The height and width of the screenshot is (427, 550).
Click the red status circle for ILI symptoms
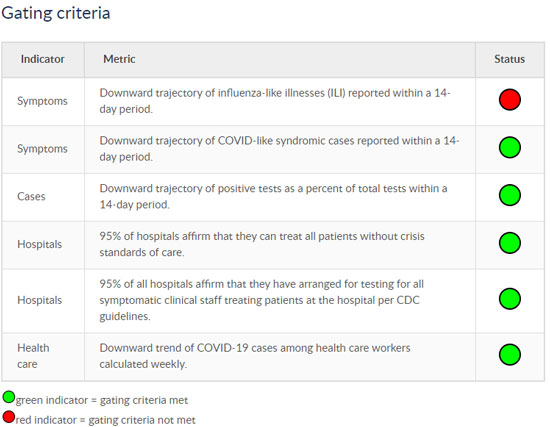510,100
